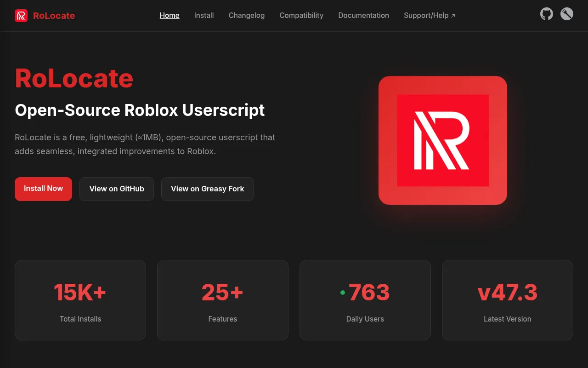588x368 pixels.
Task: Click the "25+" stat number
Action: click(x=223, y=292)
